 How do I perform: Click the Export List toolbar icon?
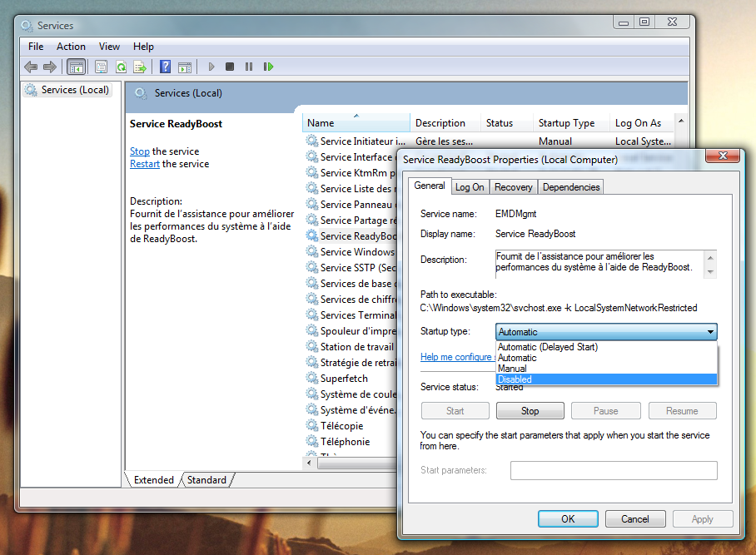(140, 67)
